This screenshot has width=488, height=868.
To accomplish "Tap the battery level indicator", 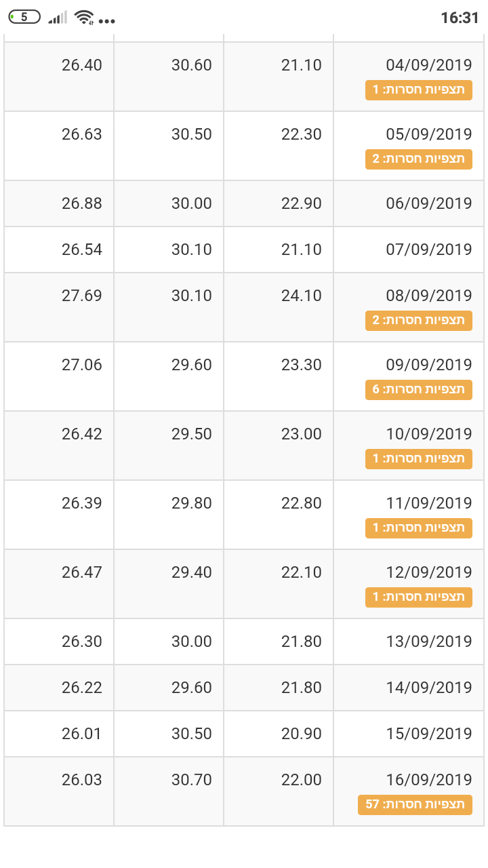I will pos(24,17).
